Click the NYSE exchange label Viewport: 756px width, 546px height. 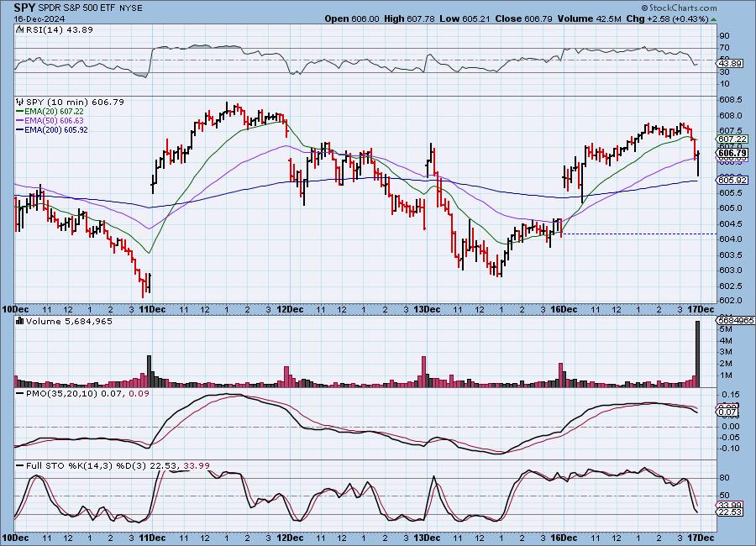pyautogui.click(x=131, y=8)
